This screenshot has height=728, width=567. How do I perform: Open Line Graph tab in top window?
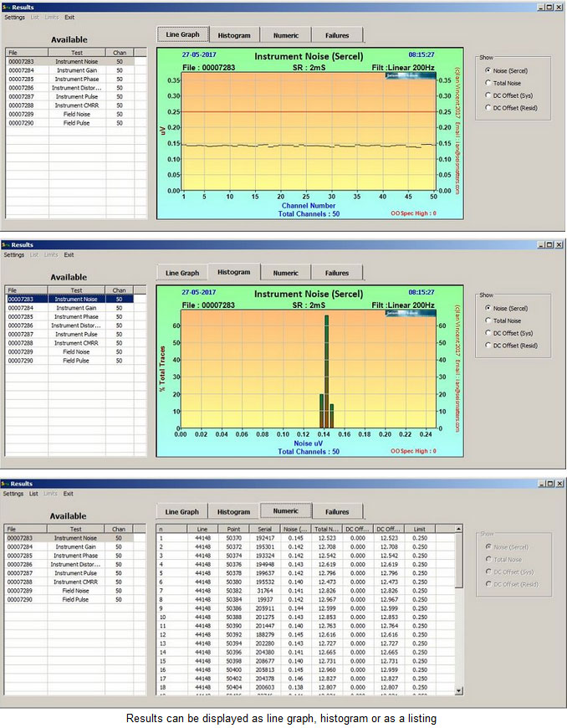tap(183, 34)
